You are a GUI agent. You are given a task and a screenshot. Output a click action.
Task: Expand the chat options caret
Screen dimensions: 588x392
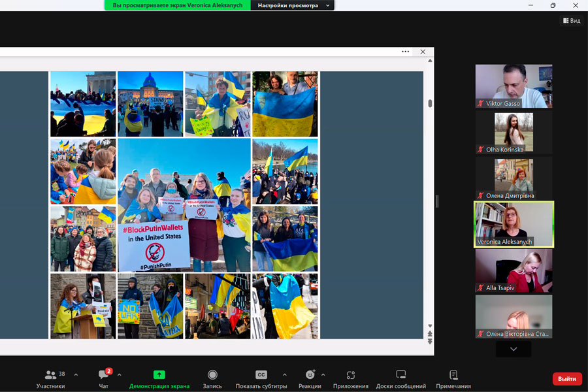[x=120, y=374]
